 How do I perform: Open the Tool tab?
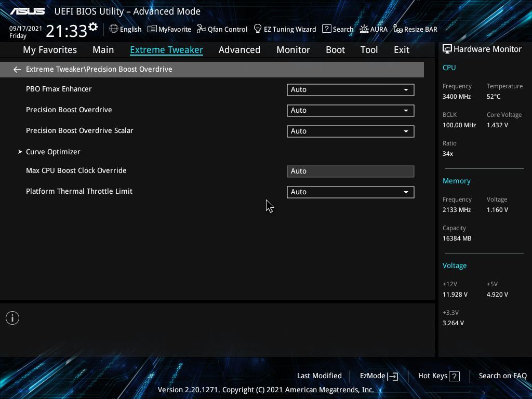[x=369, y=50]
